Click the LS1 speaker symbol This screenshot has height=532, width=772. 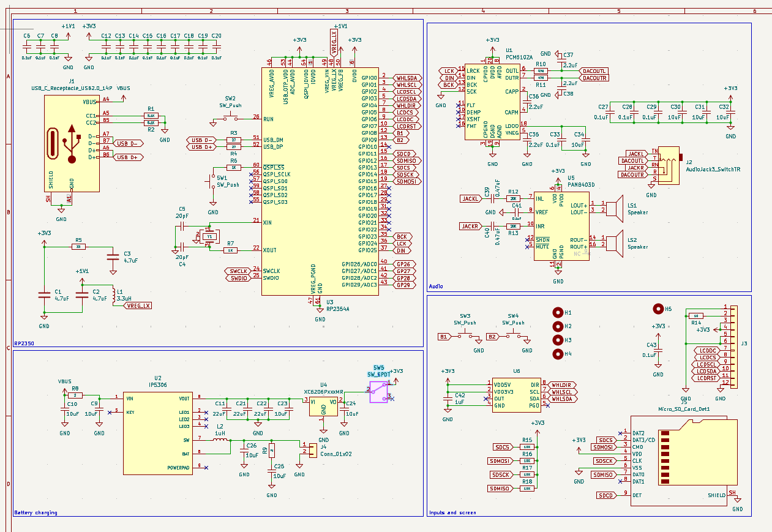(x=614, y=208)
